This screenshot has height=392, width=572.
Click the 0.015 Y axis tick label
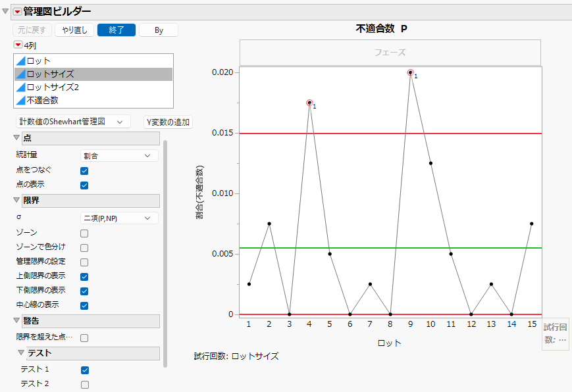point(222,133)
